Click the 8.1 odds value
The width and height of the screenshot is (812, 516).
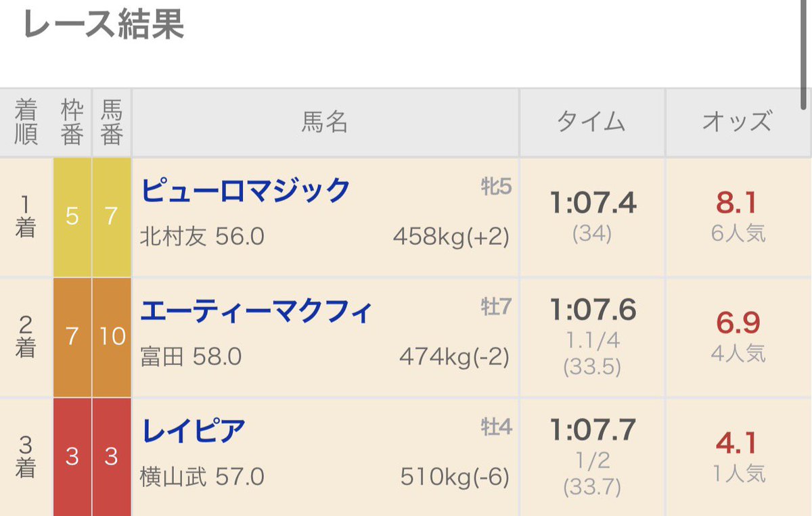[x=736, y=203]
